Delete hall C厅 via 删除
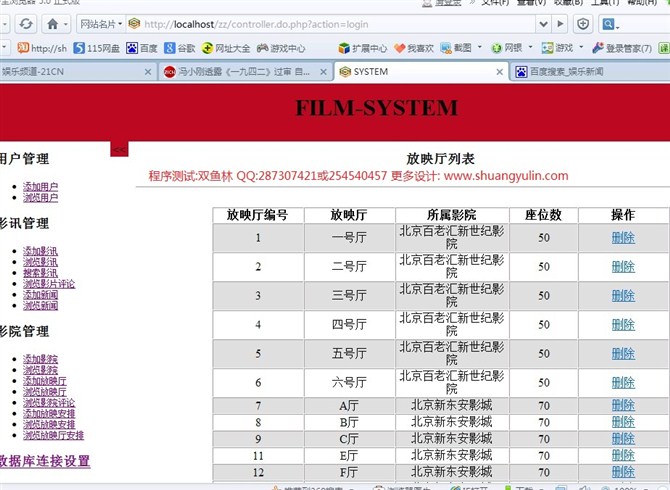Image resolution: width=670 pixels, height=490 pixels. (623, 439)
